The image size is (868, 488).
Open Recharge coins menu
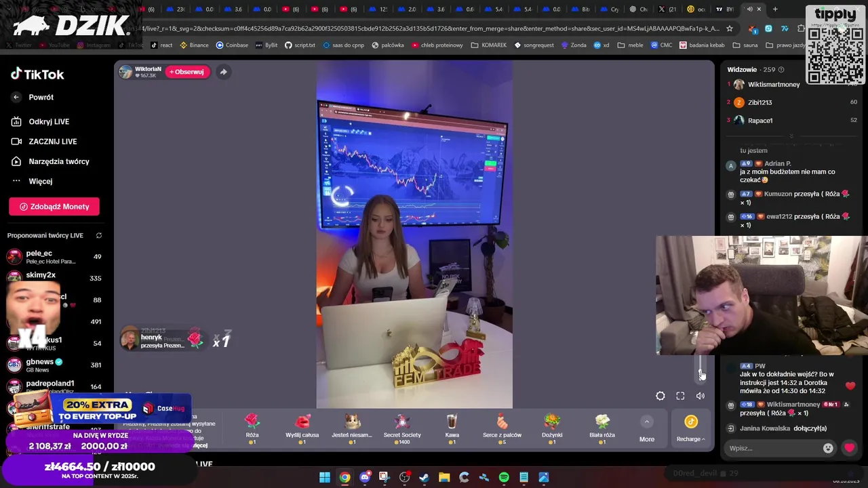click(690, 430)
